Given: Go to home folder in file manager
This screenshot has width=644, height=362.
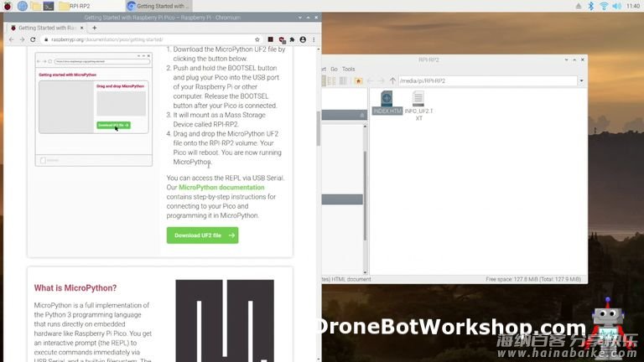Looking at the screenshot, I should click(358, 80).
